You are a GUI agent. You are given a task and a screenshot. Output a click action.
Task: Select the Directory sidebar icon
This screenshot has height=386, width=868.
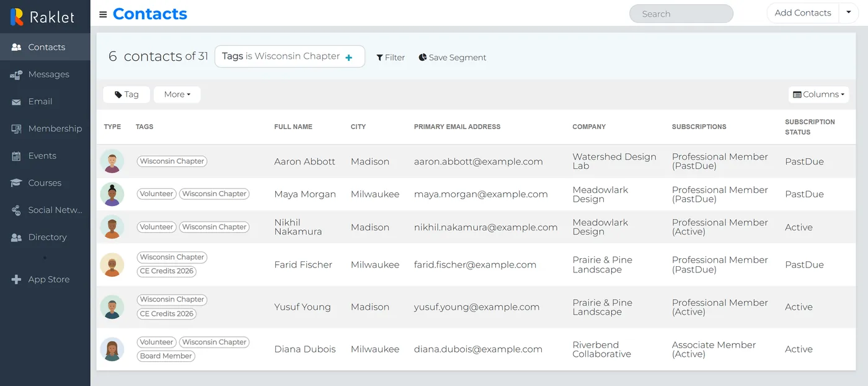click(17, 237)
